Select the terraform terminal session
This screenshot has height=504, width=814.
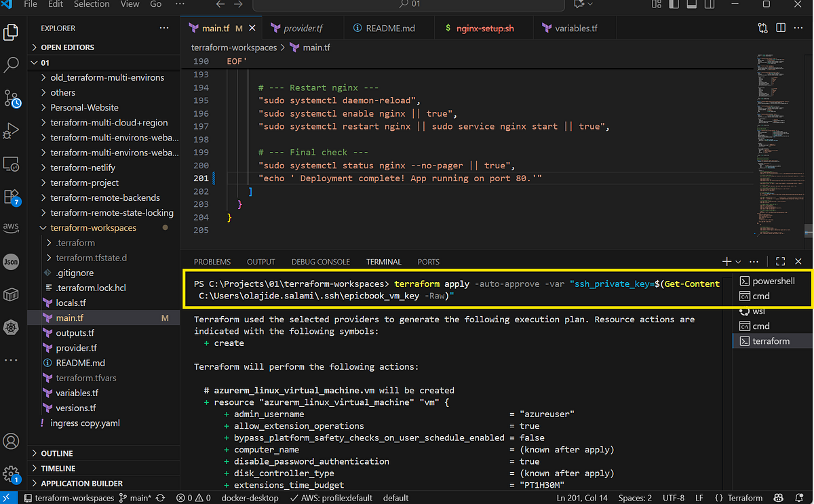[772, 341]
